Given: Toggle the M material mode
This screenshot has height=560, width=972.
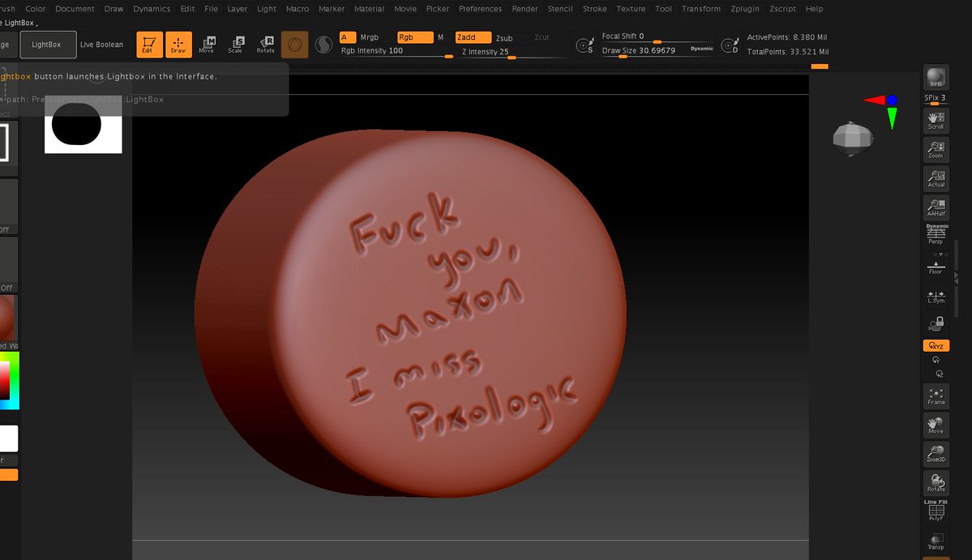Looking at the screenshot, I should pos(441,37).
